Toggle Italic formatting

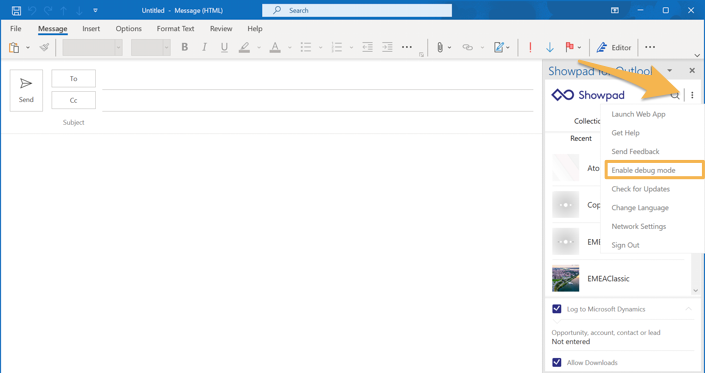coord(204,47)
